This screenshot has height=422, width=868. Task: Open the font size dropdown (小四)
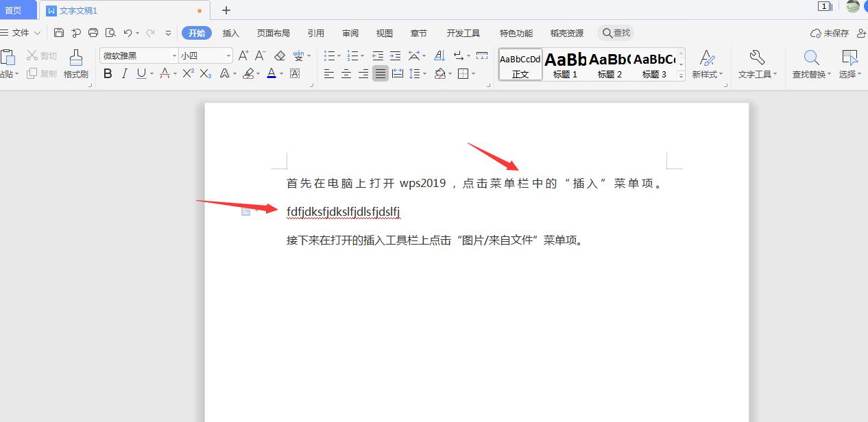tap(228, 55)
